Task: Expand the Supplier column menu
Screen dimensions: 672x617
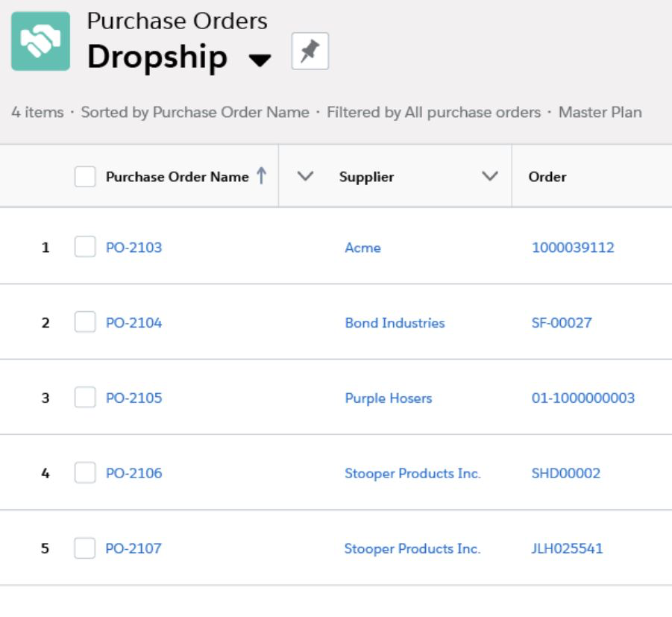Action: pos(490,176)
